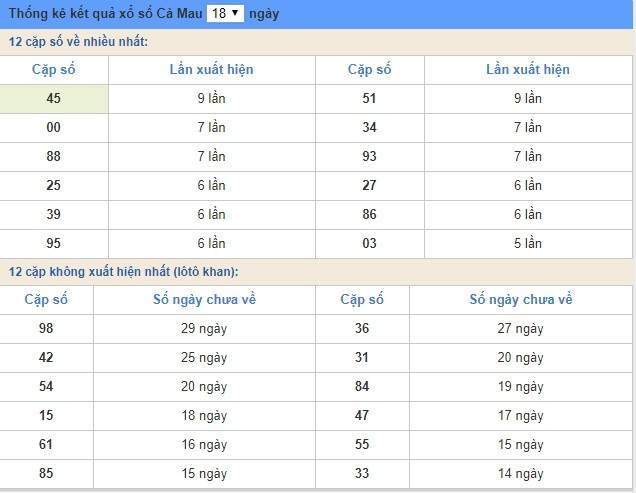
Task: Click pair number 88
Action: [x=54, y=156]
